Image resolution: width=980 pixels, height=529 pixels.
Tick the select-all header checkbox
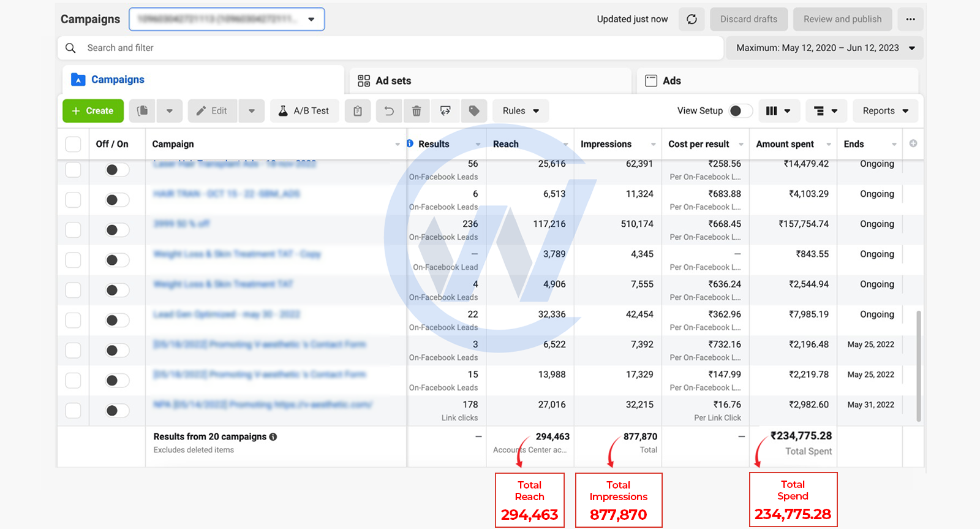(73, 144)
